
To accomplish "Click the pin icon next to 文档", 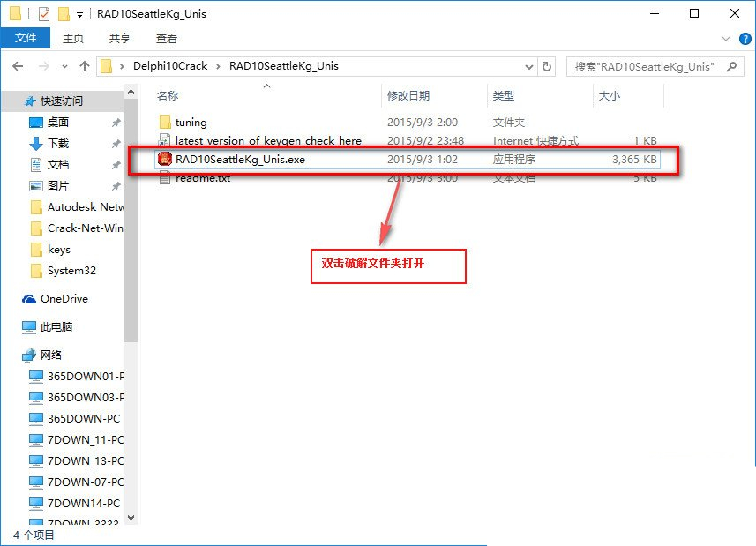I will 116,165.
